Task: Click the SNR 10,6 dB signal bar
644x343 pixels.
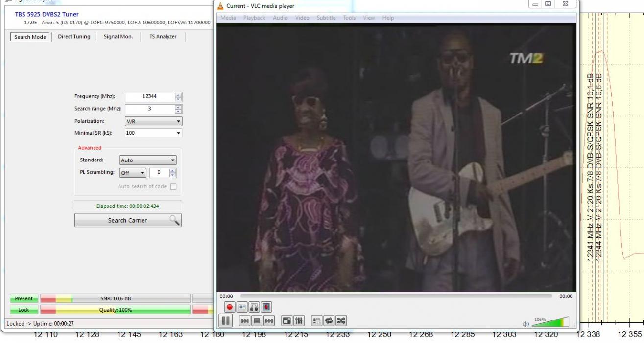Action: tap(115, 298)
